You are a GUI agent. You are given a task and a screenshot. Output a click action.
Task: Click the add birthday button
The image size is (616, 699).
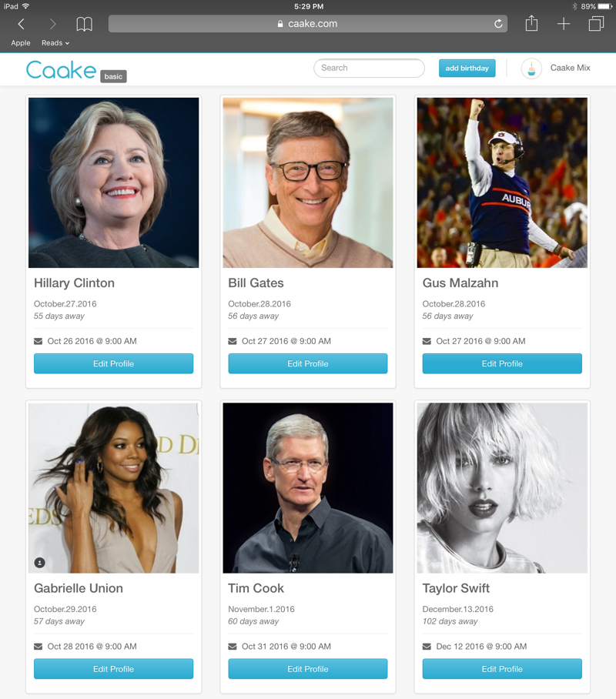[x=467, y=69]
